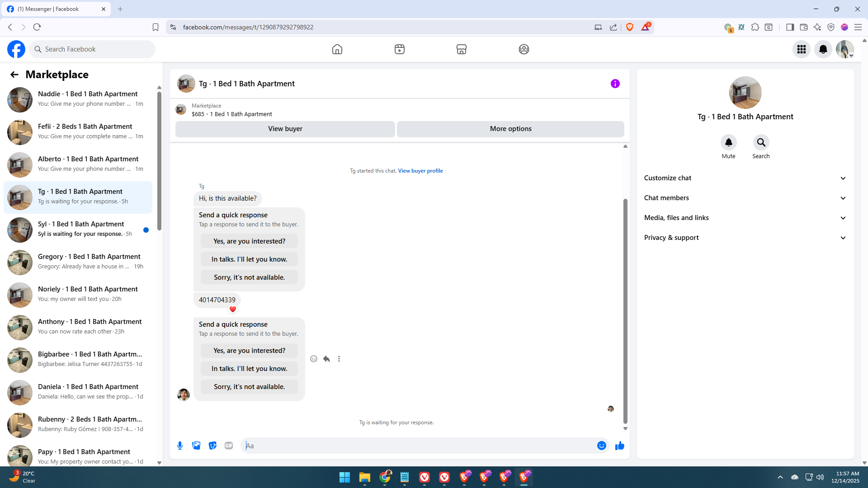The height and width of the screenshot is (488, 868).
Task: Open Brave Shields icon in address bar
Action: 630,27
